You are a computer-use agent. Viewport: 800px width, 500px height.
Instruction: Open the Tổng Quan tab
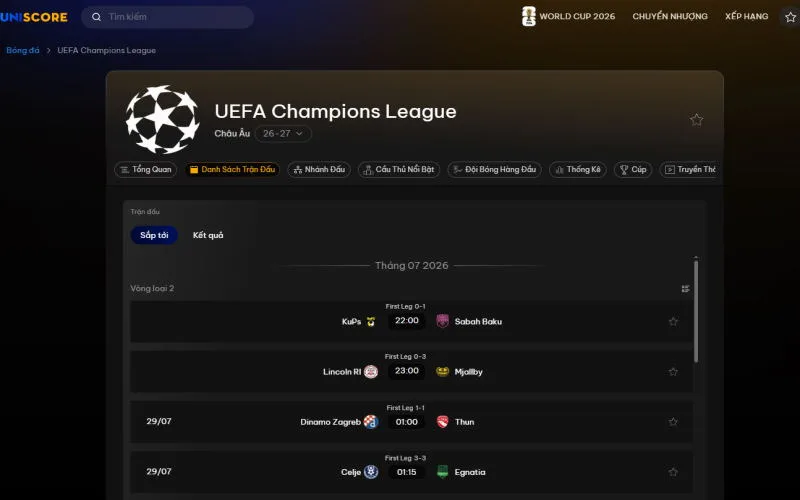coord(146,169)
